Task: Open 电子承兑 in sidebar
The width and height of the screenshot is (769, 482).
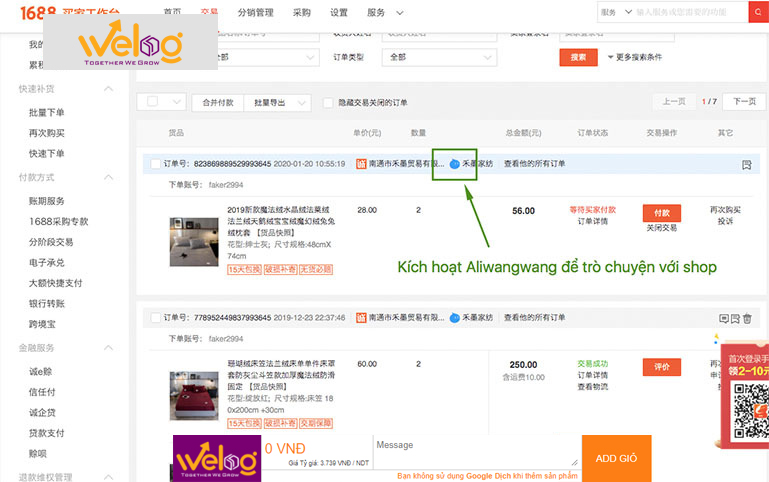Action: pyautogui.click(x=47, y=263)
